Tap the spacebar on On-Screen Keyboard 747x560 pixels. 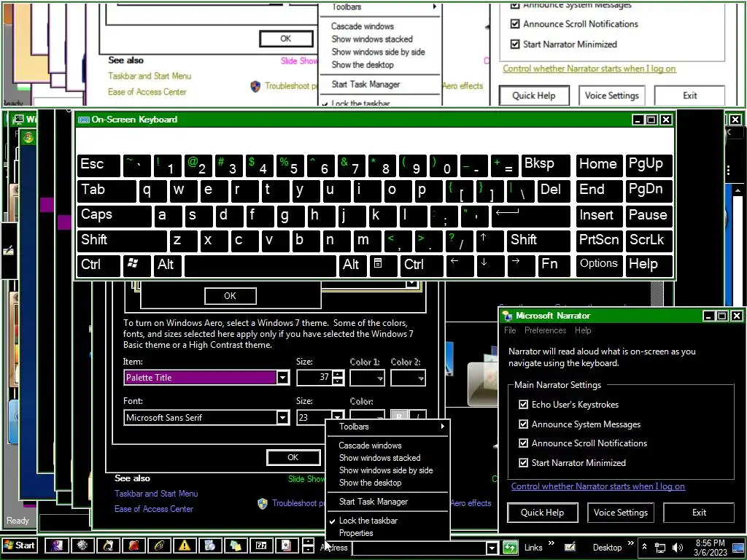[260, 265]
